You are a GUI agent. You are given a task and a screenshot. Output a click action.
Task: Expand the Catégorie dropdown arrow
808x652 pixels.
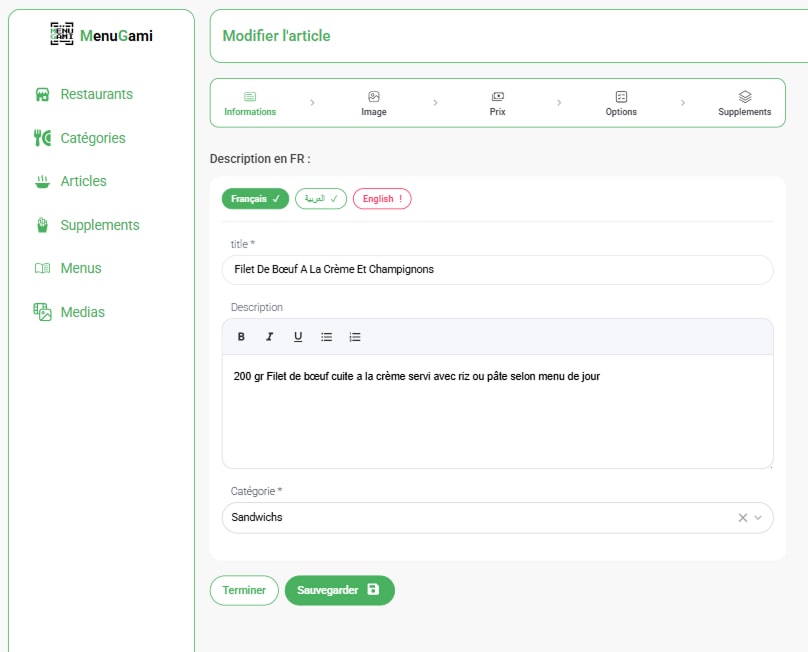click(758, 518)
